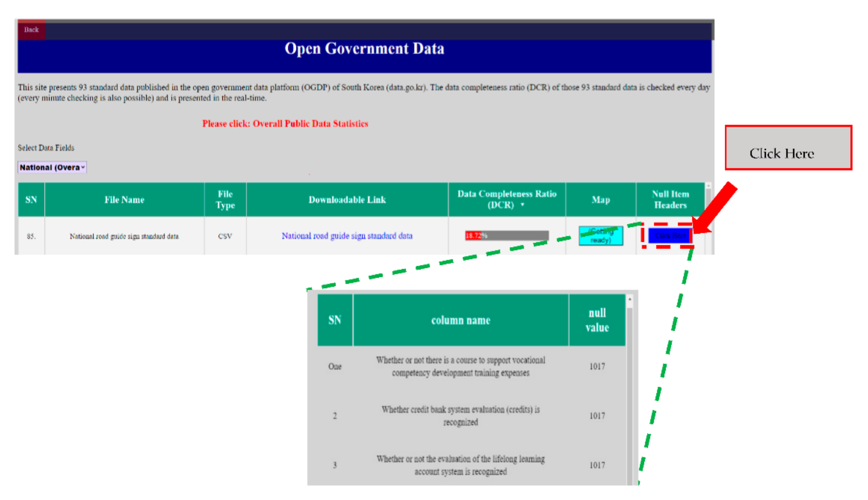Click the 18.72% completeness progress bar
868x500 pixels.
pyautogui.click(x=507, y=235)
